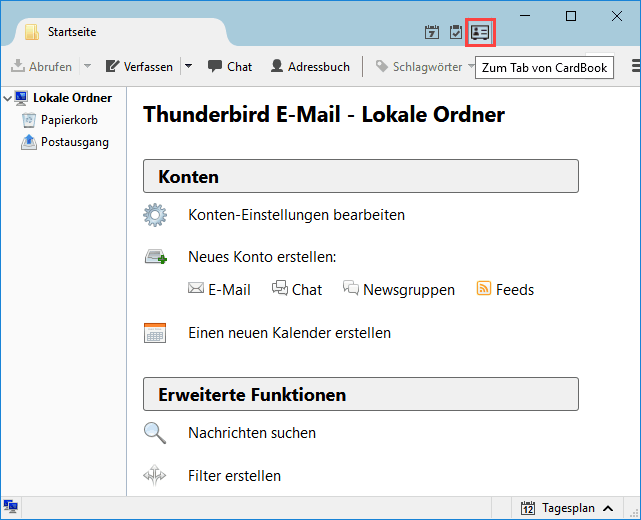Open the Calendar tab icon

pyautogui.click(x=432, y=32)
